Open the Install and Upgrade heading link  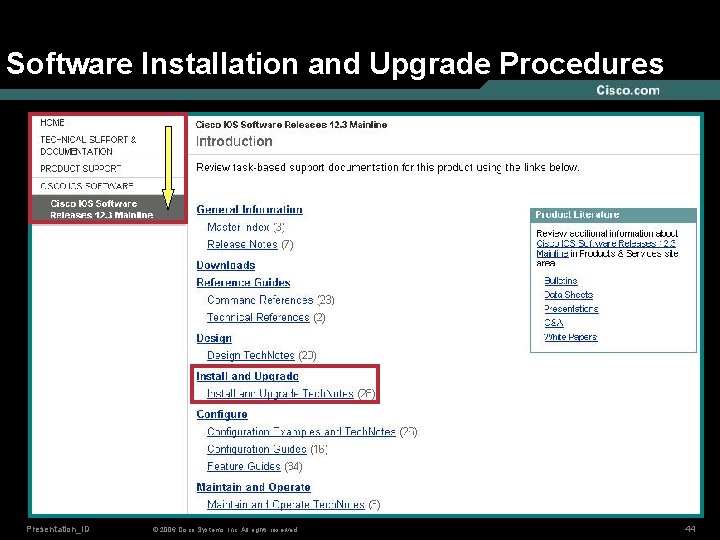(x=247, y=376)
